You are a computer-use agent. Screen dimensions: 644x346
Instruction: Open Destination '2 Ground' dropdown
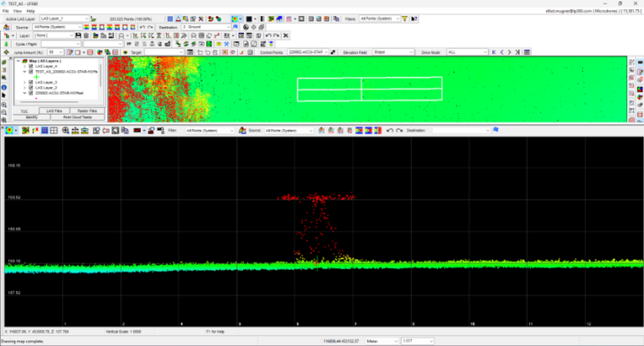click(206, 27)
